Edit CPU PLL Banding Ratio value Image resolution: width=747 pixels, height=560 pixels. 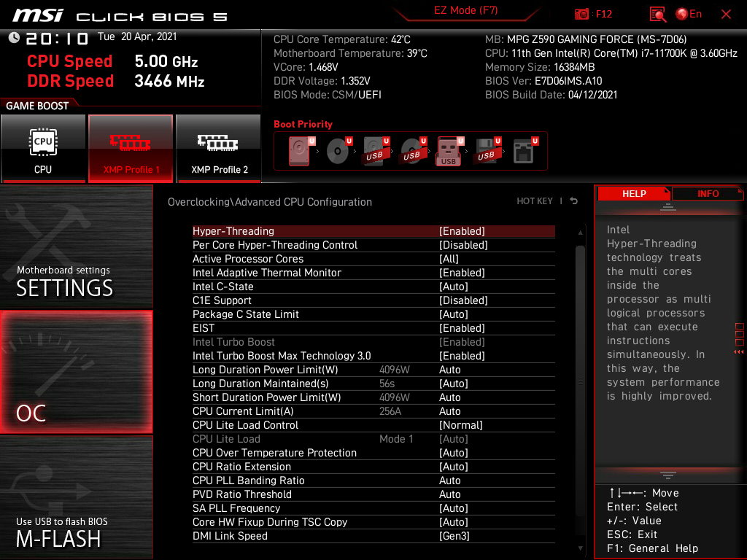click(x=373, y=480)
